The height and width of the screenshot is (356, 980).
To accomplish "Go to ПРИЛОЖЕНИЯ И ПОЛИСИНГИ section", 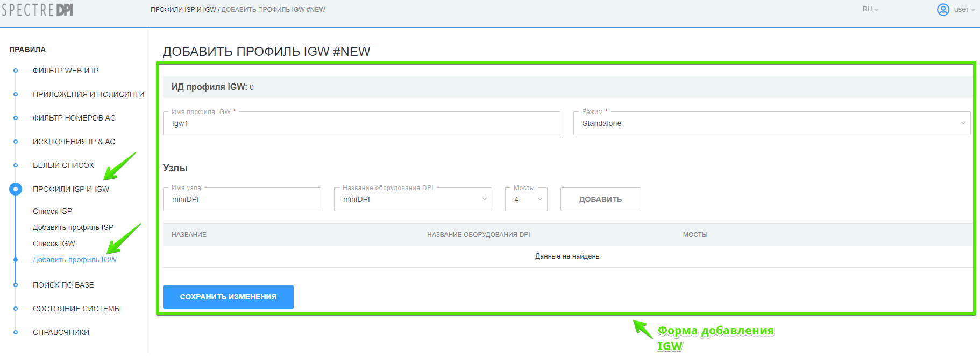I will coord(88,94).
